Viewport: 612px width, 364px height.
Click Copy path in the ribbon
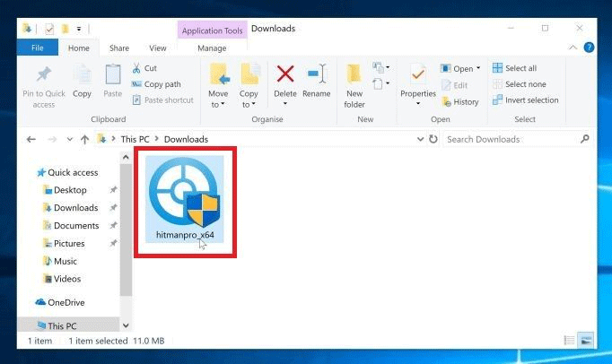click(156, 84)
